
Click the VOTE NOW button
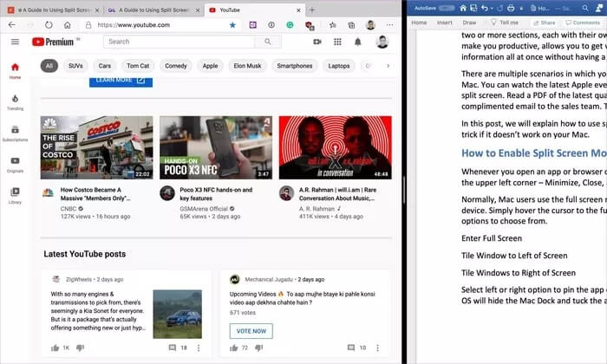[251, 331]
